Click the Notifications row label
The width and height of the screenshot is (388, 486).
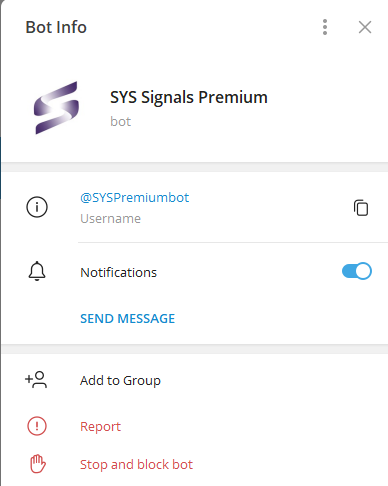[118, 272]
